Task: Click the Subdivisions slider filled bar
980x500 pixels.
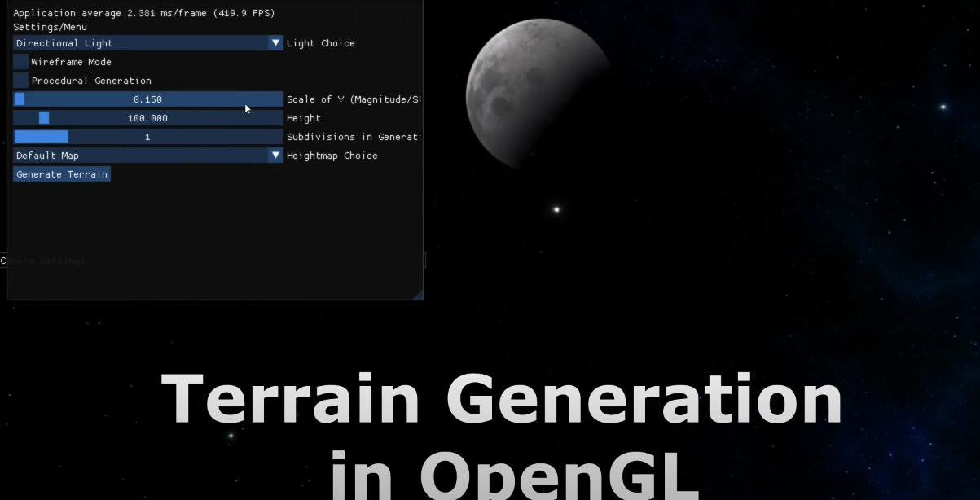Action: (x=41, y=137)
